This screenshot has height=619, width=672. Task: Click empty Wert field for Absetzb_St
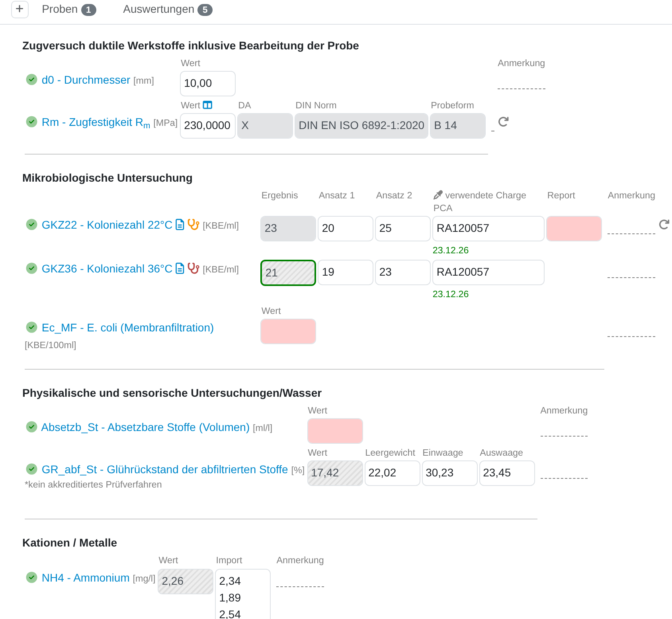(335, 431)
